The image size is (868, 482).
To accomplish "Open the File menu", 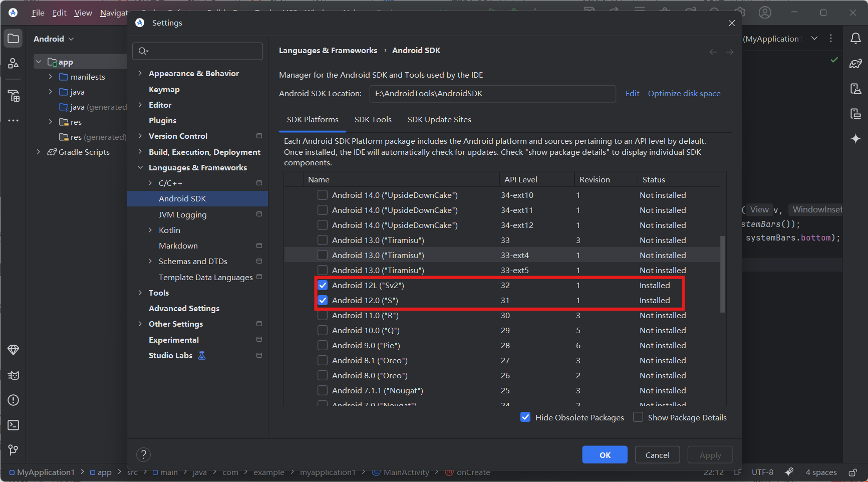I will [x=38, y=13].
